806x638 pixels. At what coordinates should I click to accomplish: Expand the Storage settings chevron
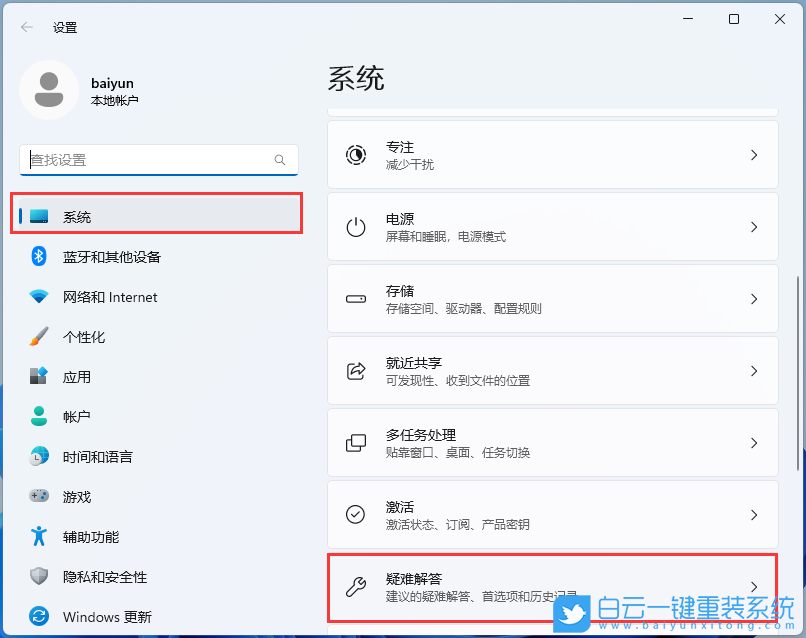click(753, 299)
